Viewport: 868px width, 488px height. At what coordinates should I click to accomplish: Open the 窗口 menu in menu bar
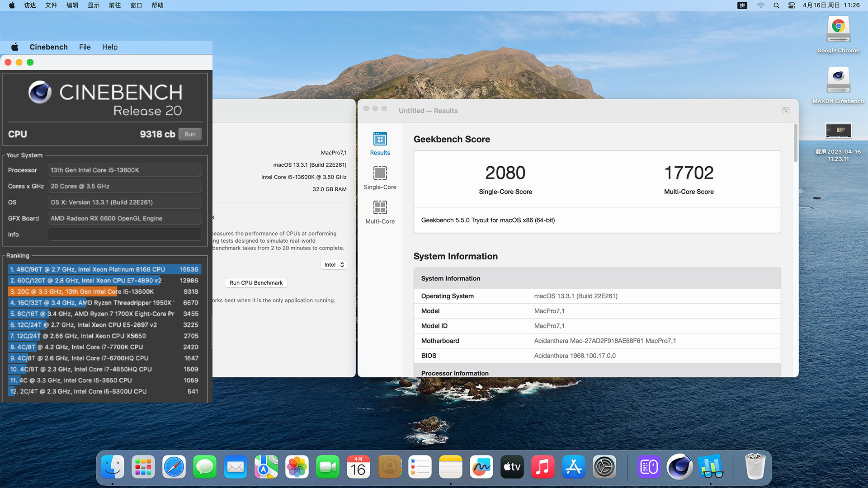point(136,5)
